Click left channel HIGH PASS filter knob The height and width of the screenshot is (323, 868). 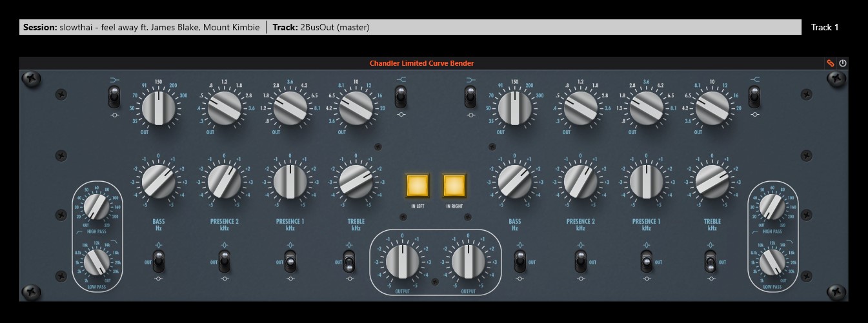[98, 208]
